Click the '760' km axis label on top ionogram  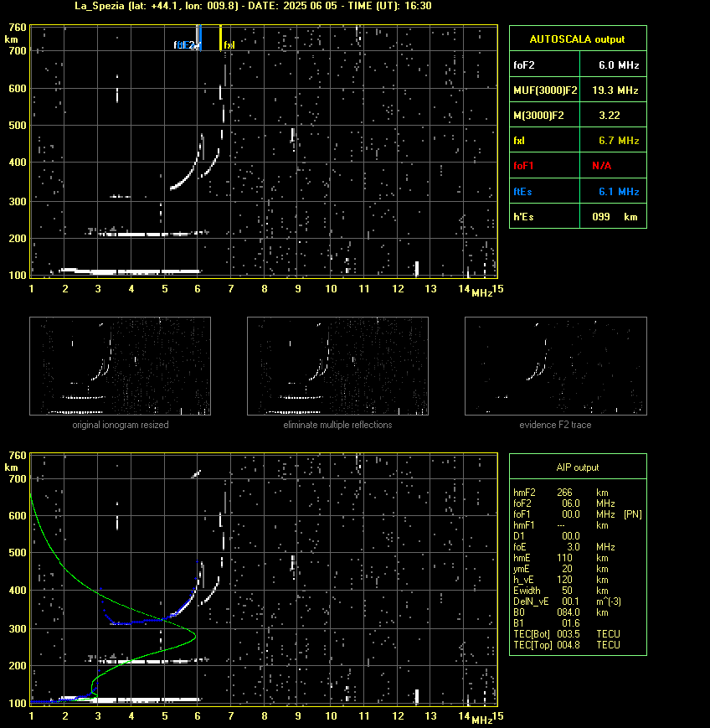click(x=18, y=28)
